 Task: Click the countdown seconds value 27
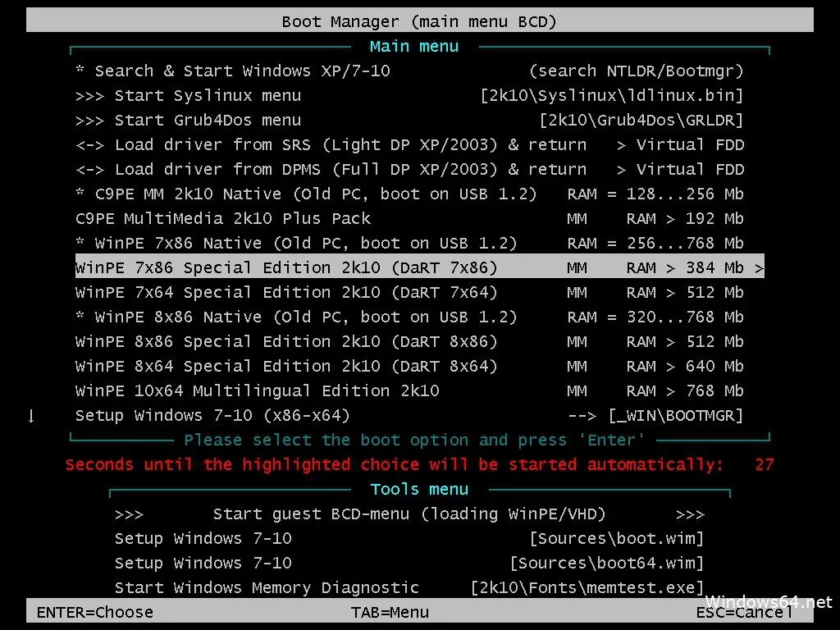tap(765, 464)
